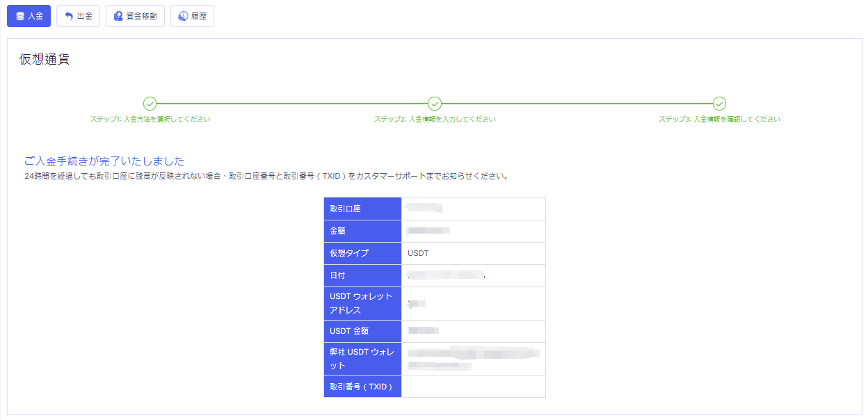This screenshot has height=420, width=868.
Task: Click the 金額 row header cell
Action: 362,231
